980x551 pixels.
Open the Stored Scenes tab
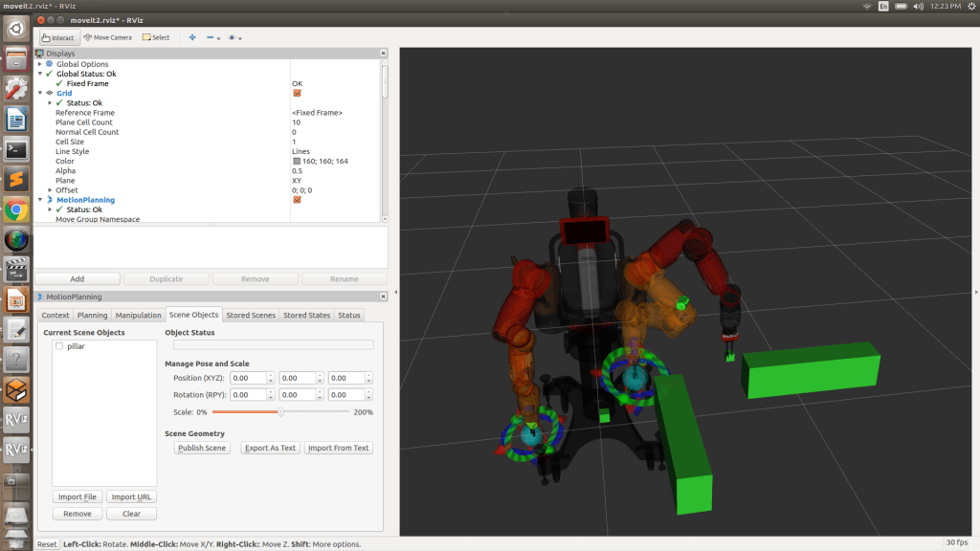point(250,315)
